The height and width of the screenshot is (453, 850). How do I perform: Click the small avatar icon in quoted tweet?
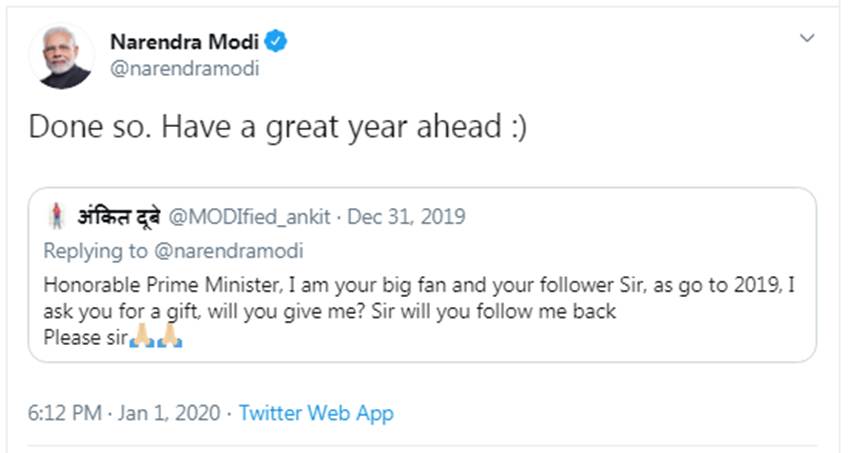[x=55, y=216]
